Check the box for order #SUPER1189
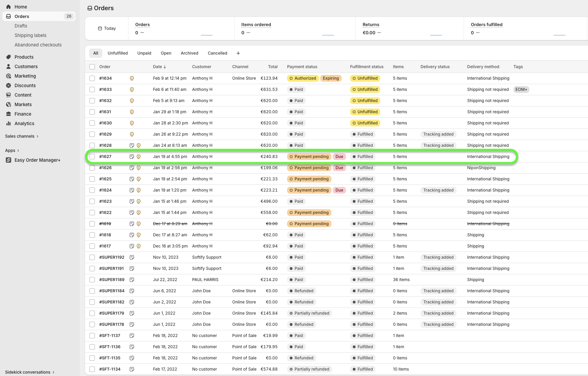 point(92,280)
